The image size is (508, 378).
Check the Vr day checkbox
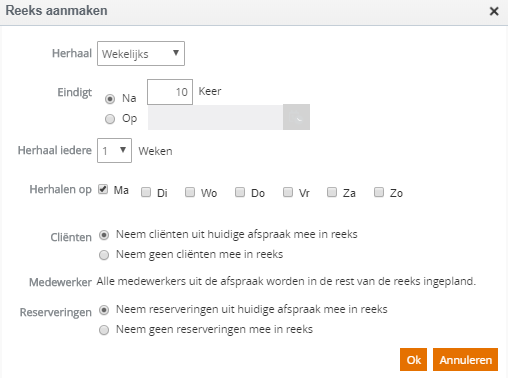point(288,192)
